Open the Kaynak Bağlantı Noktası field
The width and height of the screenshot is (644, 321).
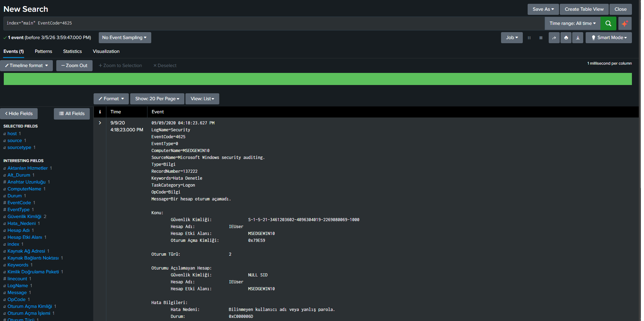tap(33, 258)
